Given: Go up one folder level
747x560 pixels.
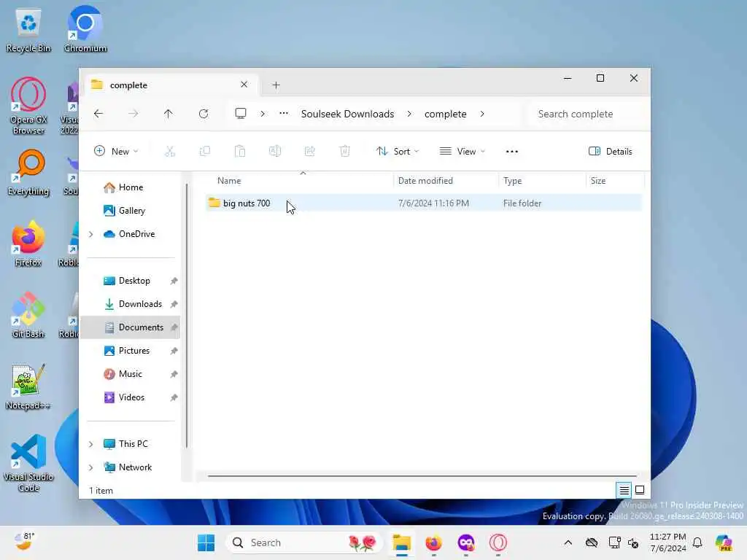Looking at the screenshot, I should tap(169, 114).
